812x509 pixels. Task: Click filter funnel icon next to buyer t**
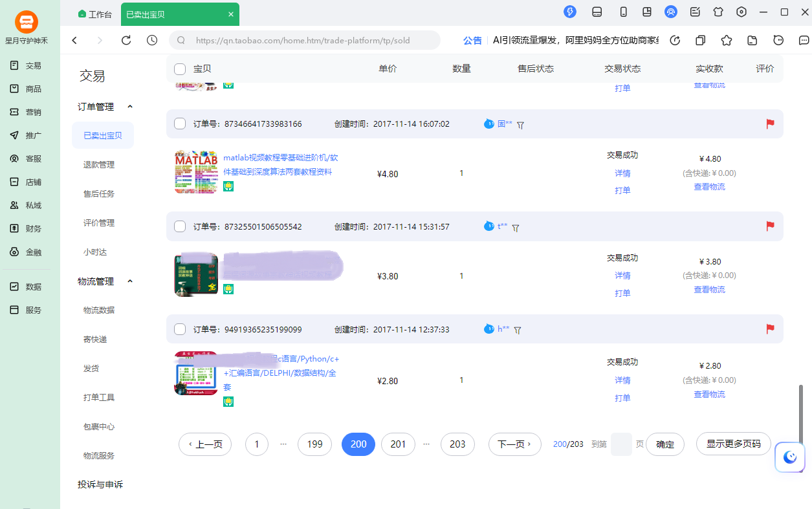[516, 228]
